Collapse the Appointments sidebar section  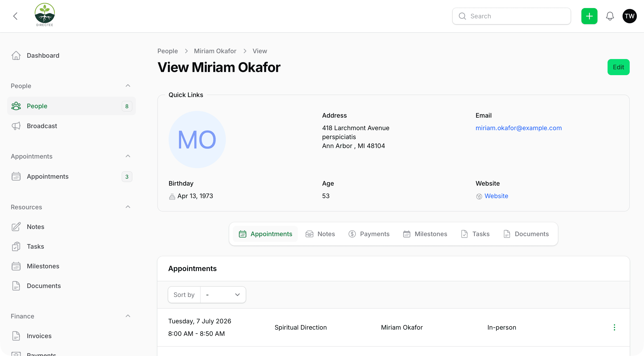[128, 156]
